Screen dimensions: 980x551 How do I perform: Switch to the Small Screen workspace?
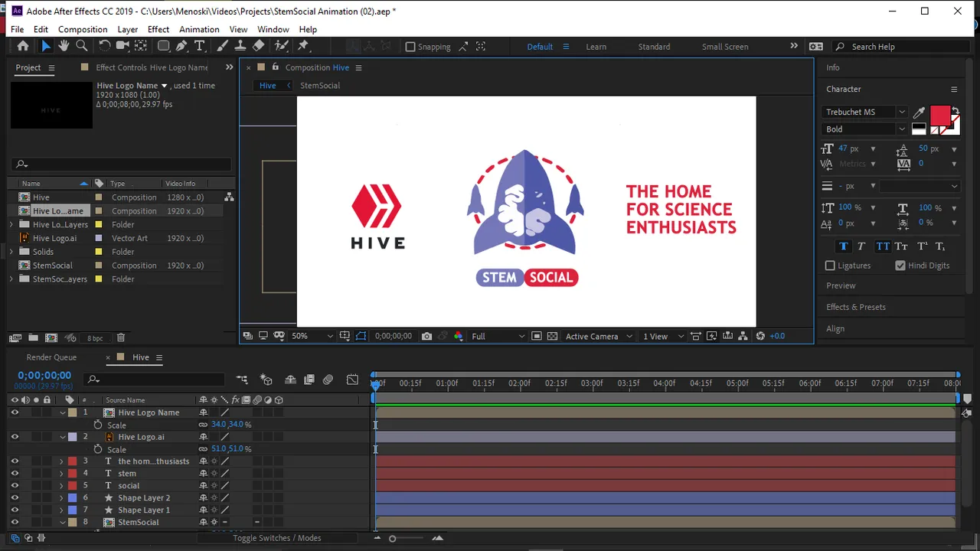pyautogui.click(x=725, y=47)
